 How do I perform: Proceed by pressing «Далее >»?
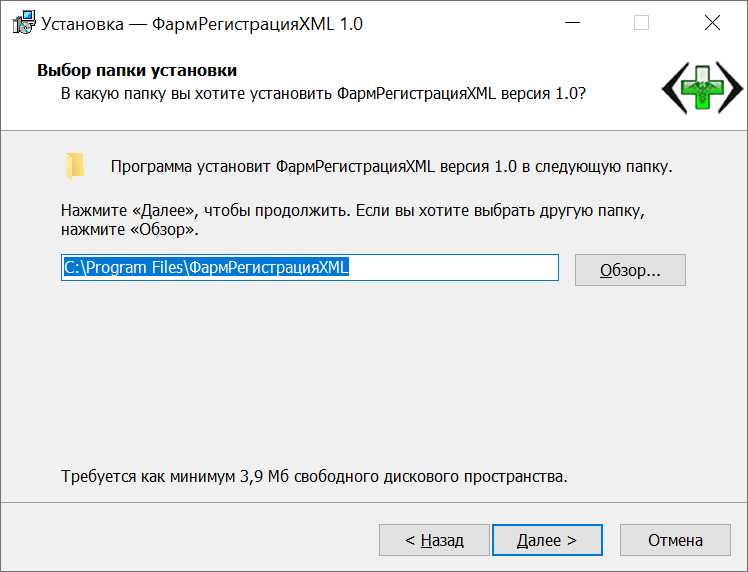[x=547, y=540]
